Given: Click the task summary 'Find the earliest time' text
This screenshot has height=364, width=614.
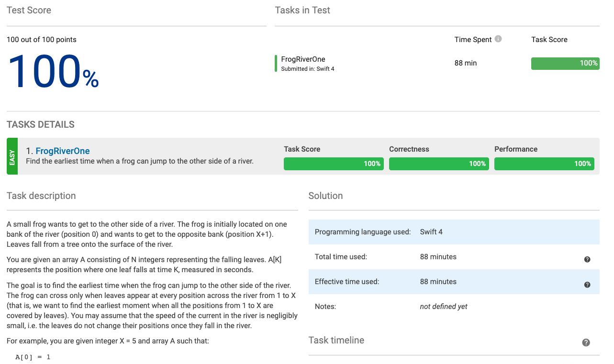Looking at the screenshot, I should [x=140, y=161].
